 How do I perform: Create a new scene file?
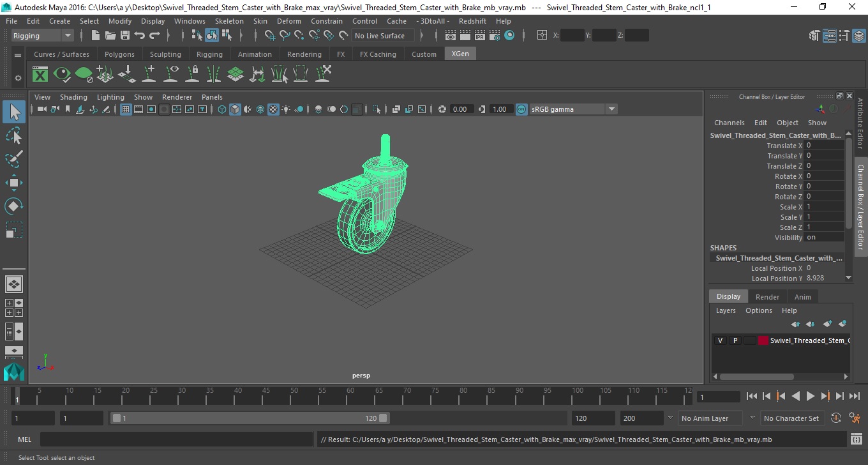[x=96, y=36]
